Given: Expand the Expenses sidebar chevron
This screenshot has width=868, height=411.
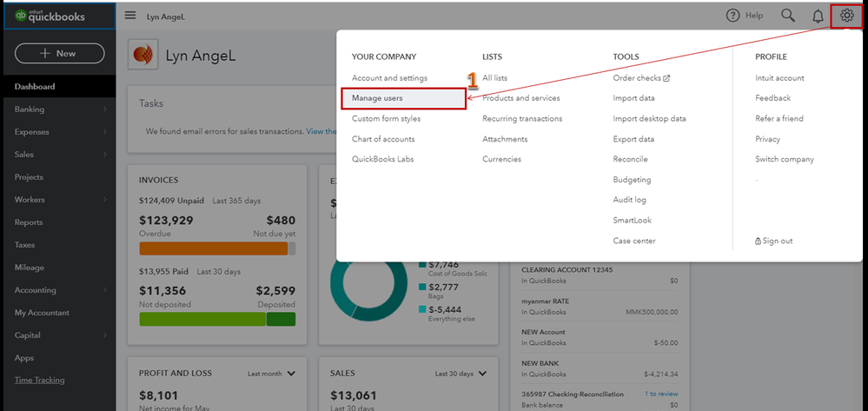Looking at the screenshot, I should 104,132.
